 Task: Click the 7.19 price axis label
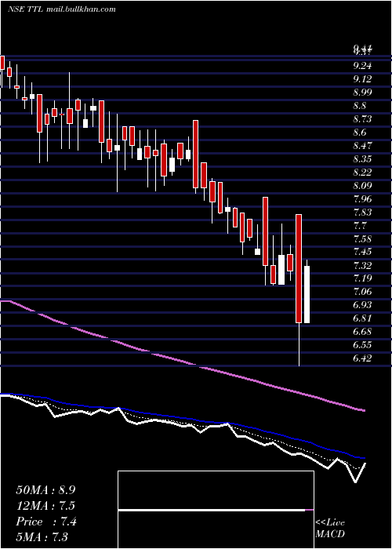[x=363, y=278]
